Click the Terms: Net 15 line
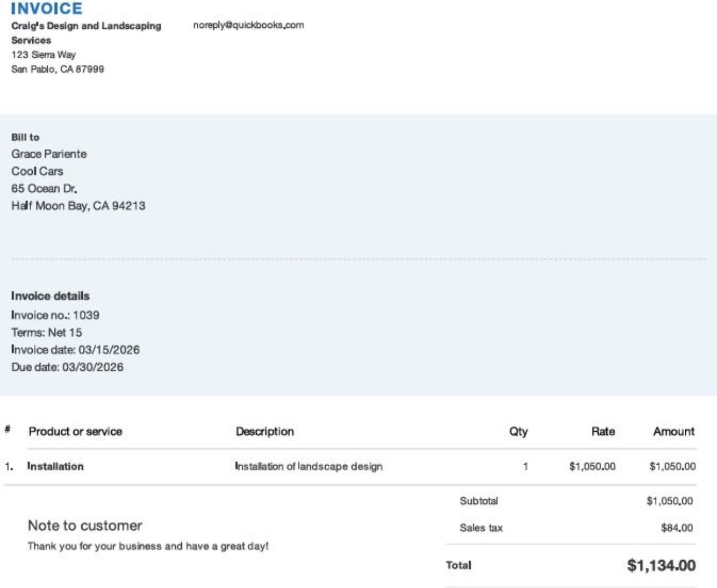717x588 pixels. pos(47,332)
